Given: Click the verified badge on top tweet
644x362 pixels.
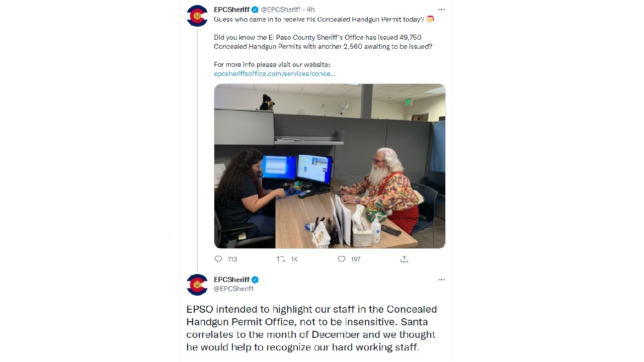Looking at the screenshot, I should pyautogui.click(x=255, y=10).
